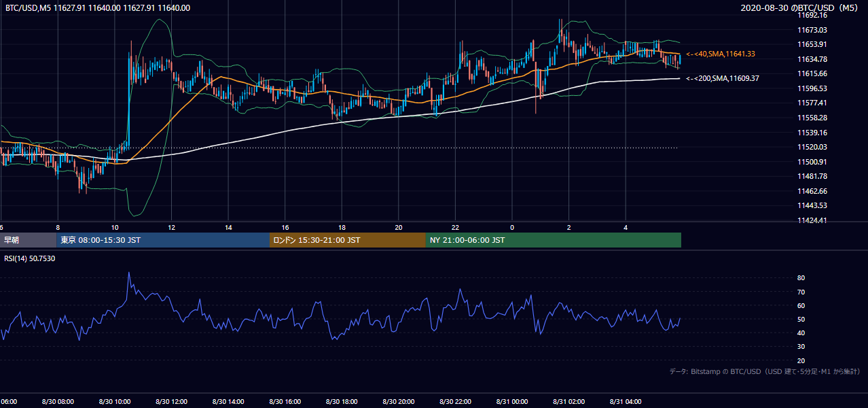
Task: Select the 200 SMA label reading 11609.37
Action: coord(723,78)
